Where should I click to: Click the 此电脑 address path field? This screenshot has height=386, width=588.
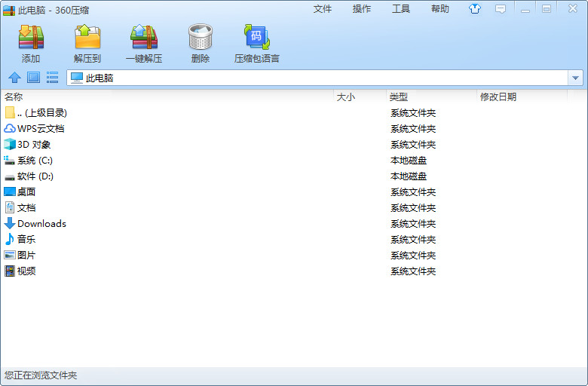(317, 78)
